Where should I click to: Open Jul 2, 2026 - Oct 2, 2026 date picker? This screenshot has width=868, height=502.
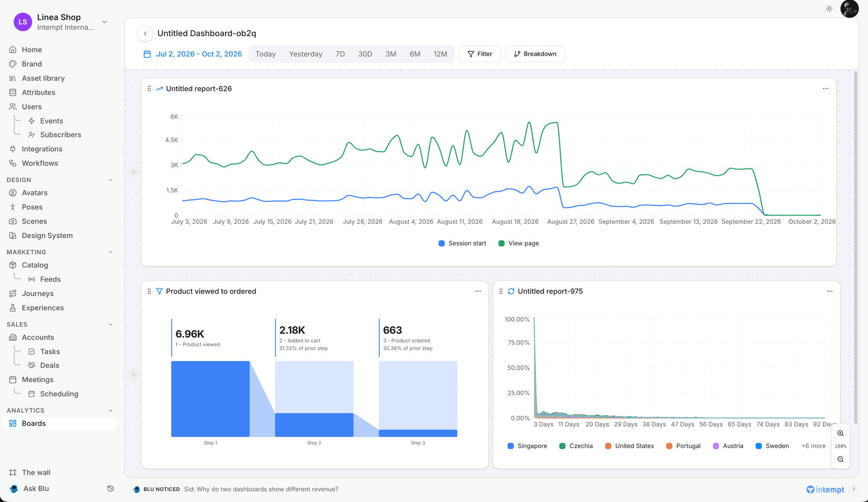(199, 54)
